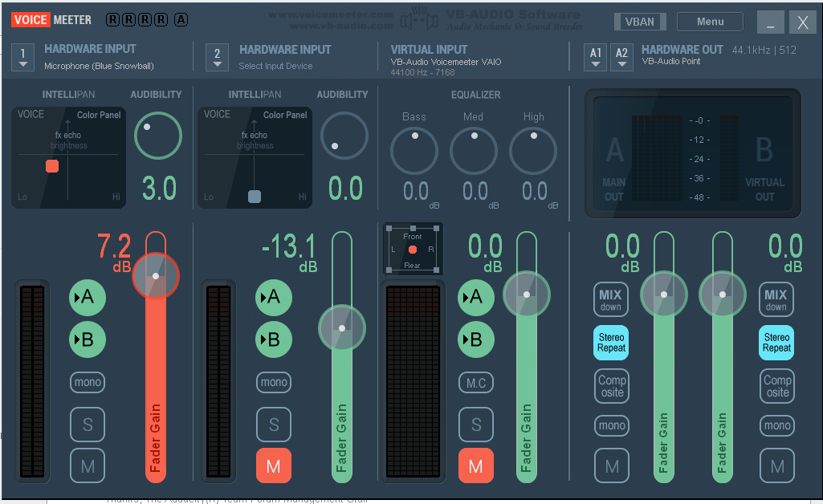Toggle Stereo Repeat on A bus
Viewport: 823px width, 504px height.
[611, 343]
